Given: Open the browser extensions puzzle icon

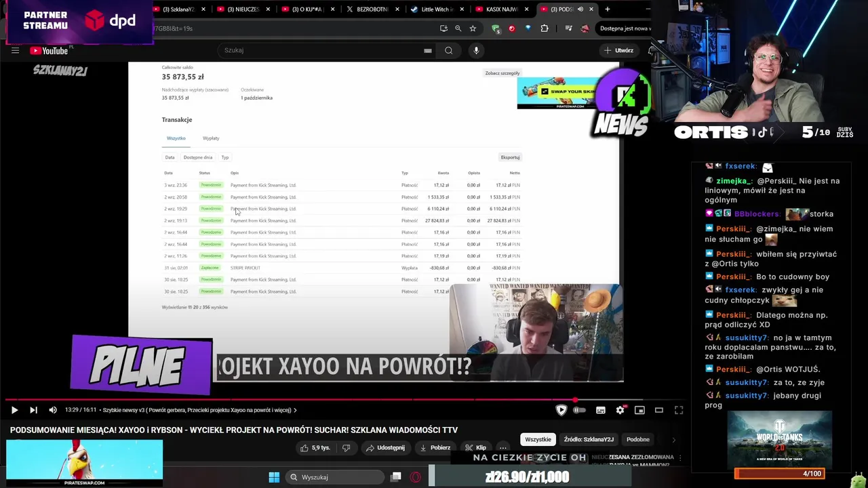Looking at the screenshot, I should pos(545,28).
